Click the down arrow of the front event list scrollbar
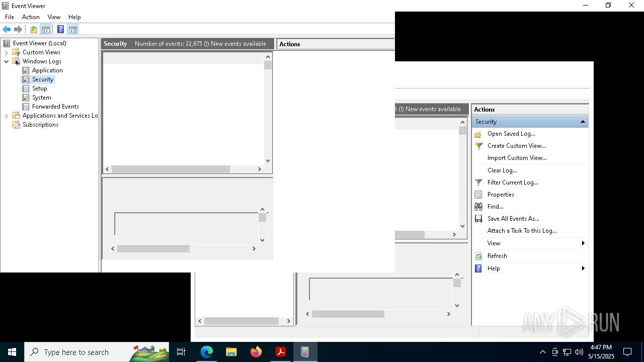Screen dimensions: 644x362 pyautogui.click(x=268, y=161)
